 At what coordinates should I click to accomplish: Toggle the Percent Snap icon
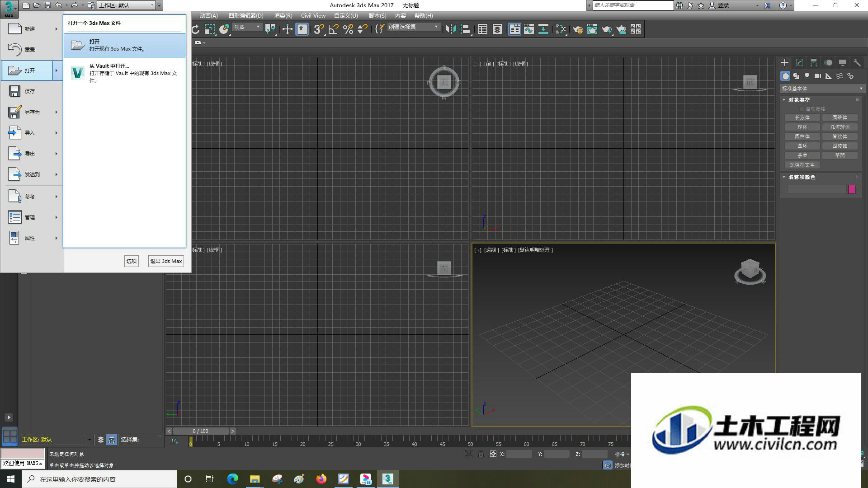(348, 29)
